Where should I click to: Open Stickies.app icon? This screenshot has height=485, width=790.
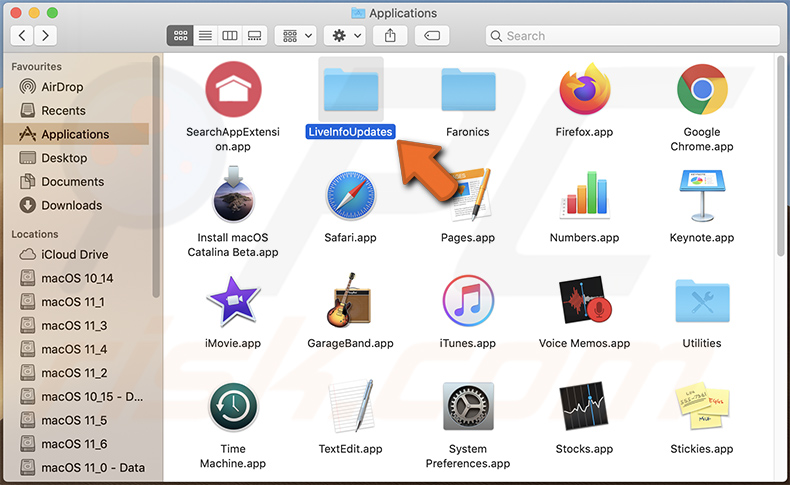click(x=702, y=407)
